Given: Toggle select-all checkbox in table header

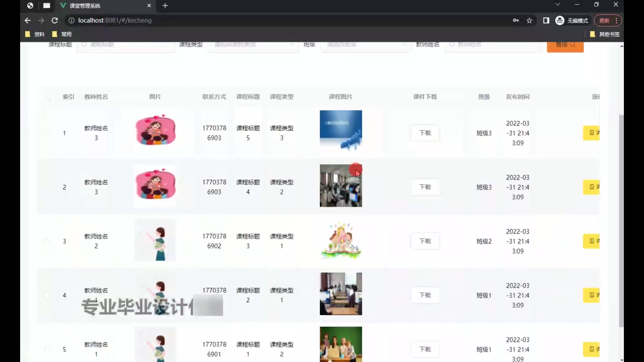Looking at the screenshot, I should click(48, 97).
